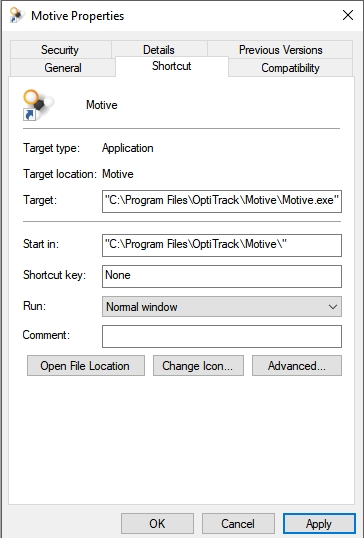
Task: Click the Cancel button
Action: [238, 524]
